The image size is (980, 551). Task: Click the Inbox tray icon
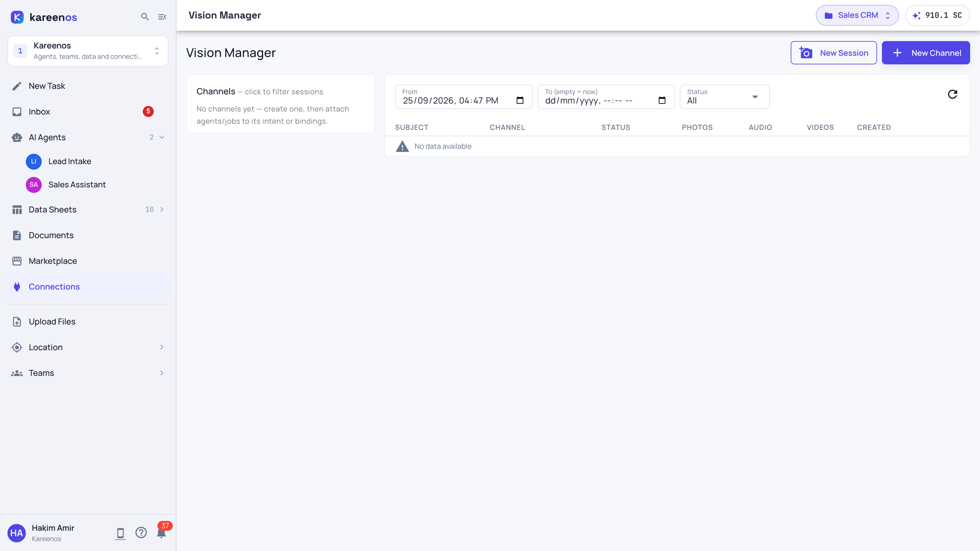[x=17, y=112]
